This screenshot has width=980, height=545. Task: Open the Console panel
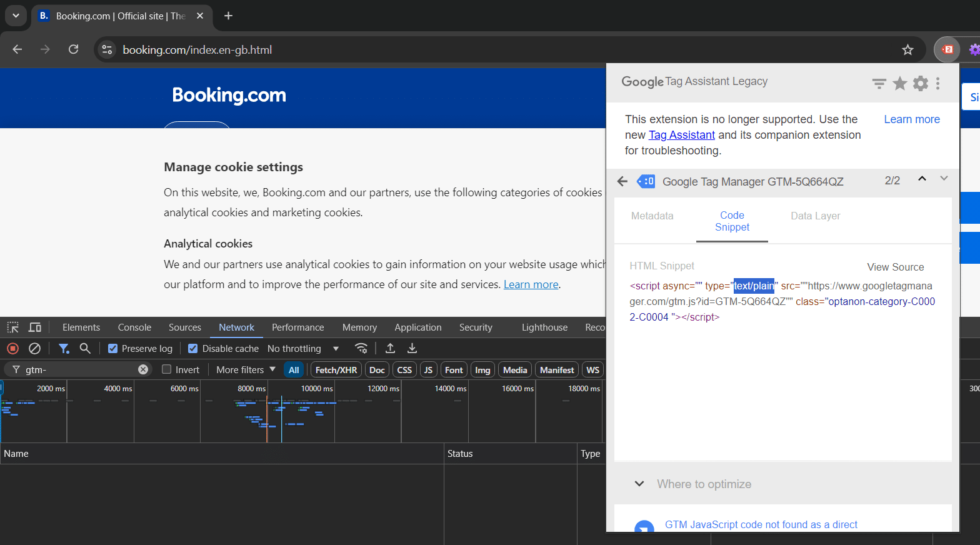134,327
